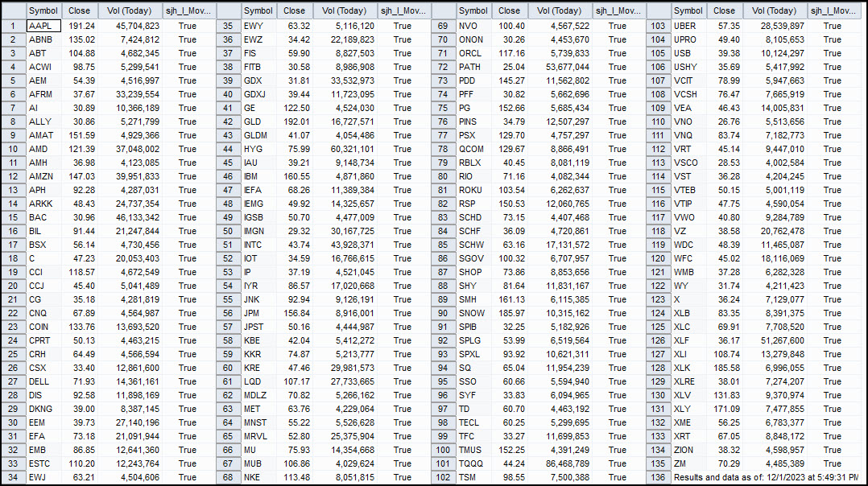Click the first Symbol column header
Screen dimensions: 868x486
click(x=43, y=10)
